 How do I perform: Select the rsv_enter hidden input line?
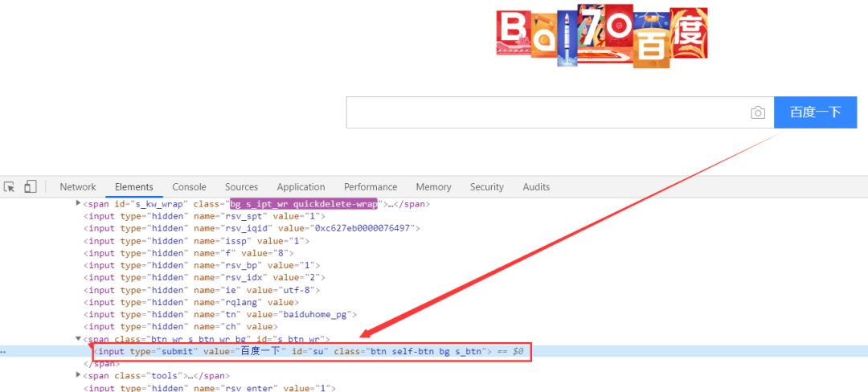209,388
